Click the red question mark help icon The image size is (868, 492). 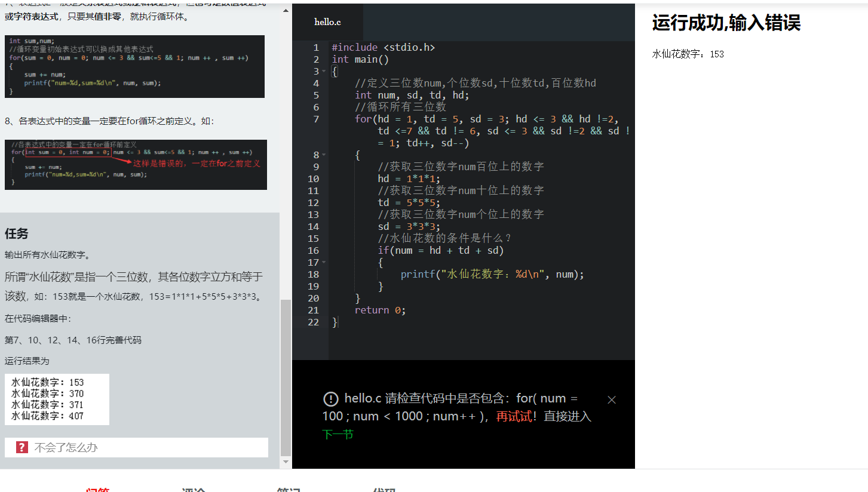tap(22, 447)
